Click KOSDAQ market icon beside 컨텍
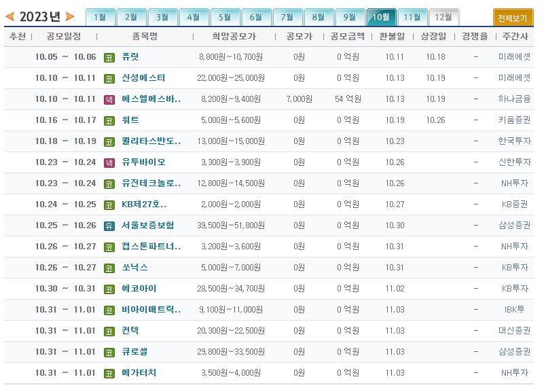Viewport: 544px width, 392px height. [x=109, y=332]
